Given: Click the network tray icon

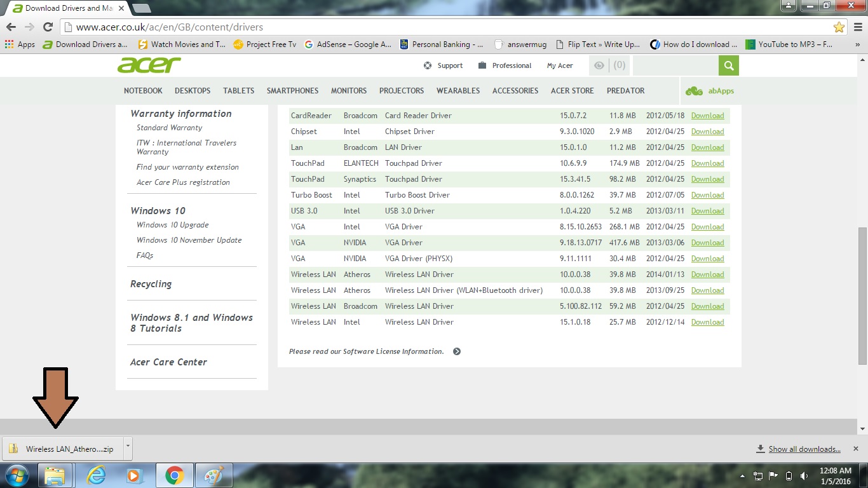Looking at the screenshot, I should coord(758,476).
